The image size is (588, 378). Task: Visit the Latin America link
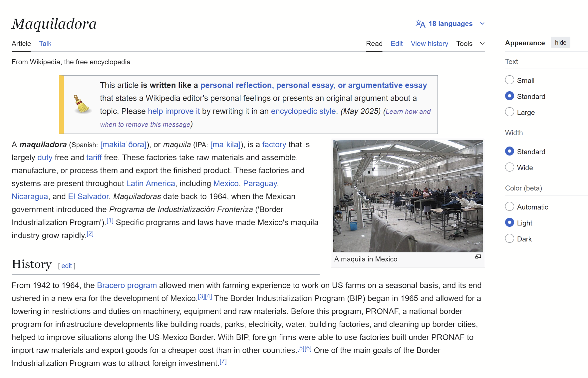click(x=150, y=184)
